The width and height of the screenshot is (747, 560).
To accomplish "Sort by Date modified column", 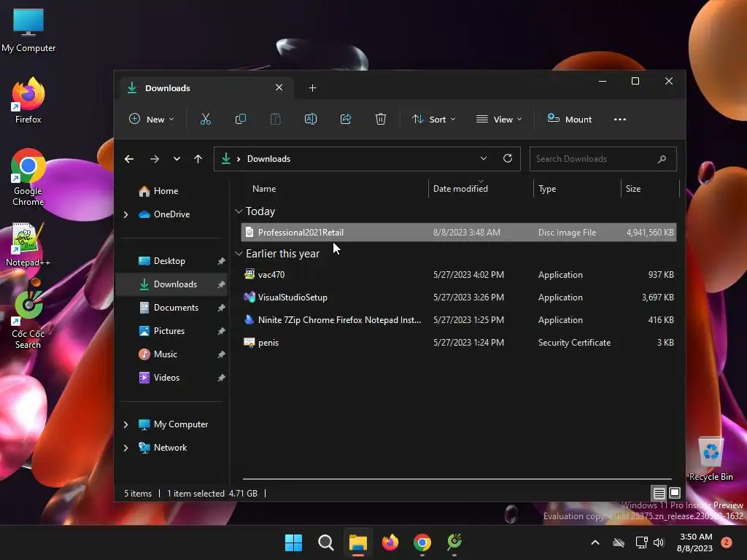I will tap(460, 189).
